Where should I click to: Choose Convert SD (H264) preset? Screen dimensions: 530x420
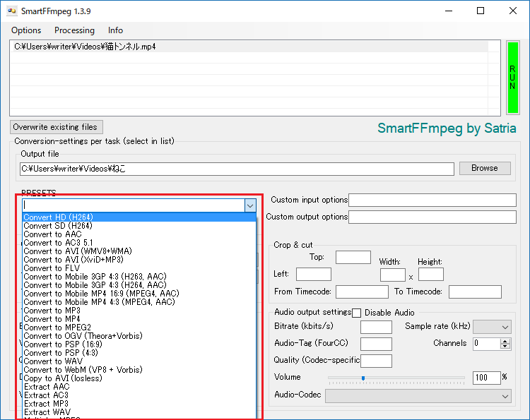pyautogui.click(x=139, y=226)
